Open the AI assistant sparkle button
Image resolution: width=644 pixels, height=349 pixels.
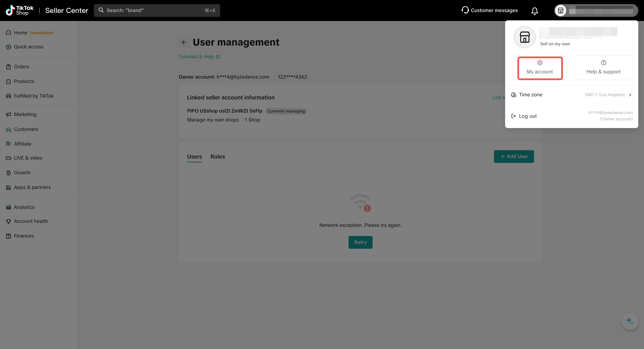(629, 321)
